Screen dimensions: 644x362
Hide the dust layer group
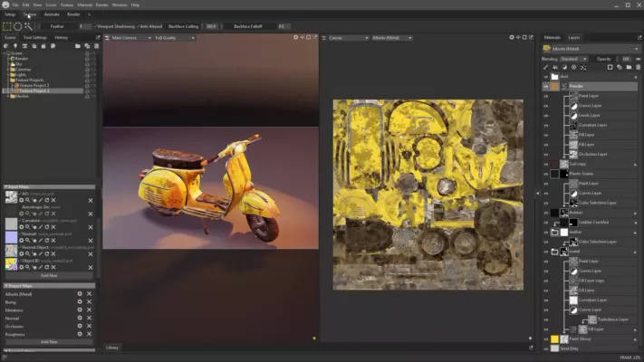pyautogui.click(x=546, y=77)
